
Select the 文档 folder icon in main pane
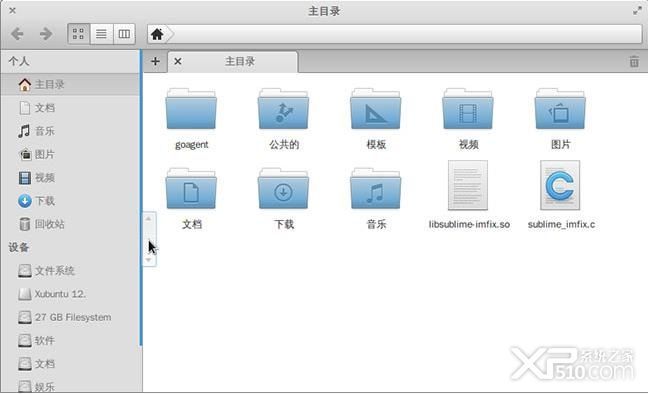191,189
